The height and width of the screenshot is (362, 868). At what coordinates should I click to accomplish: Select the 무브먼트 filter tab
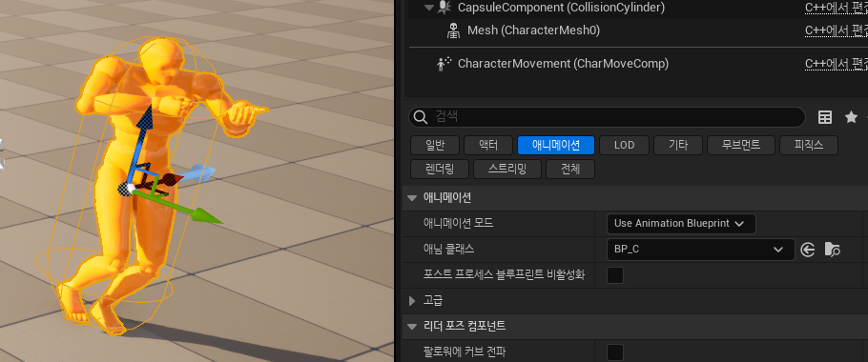point(741,146)
